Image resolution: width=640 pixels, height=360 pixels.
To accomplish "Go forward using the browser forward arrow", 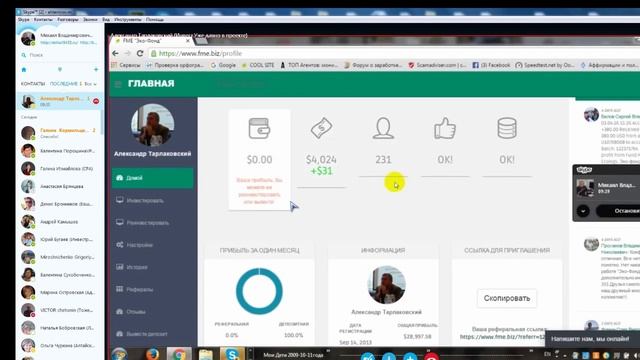I will pyautogui.click(x=127, y=53).
